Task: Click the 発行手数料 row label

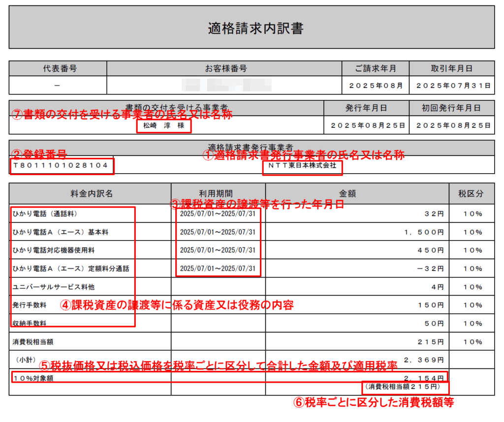Action: [x=30, y=305]
